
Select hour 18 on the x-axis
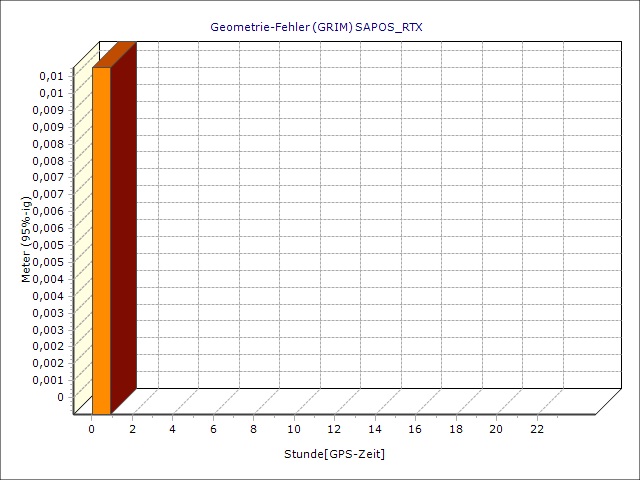(x=456, y=429)
